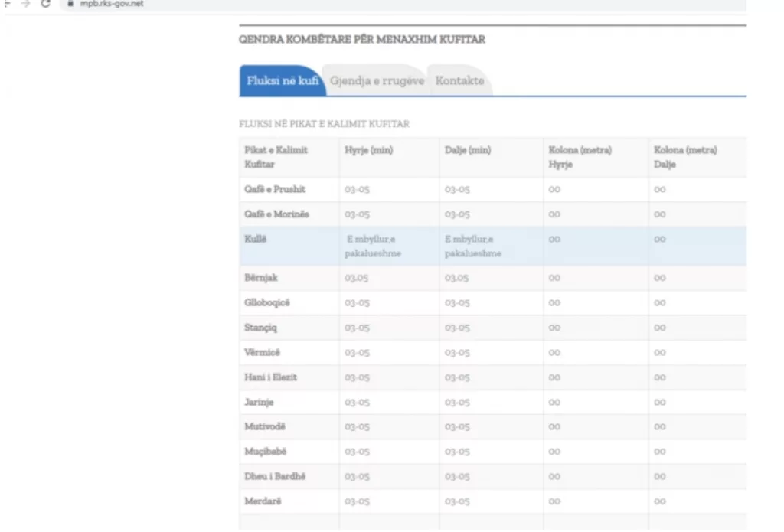
Task: Select the Dheu i Bardhë row name
Action: [x=275, y=476]
